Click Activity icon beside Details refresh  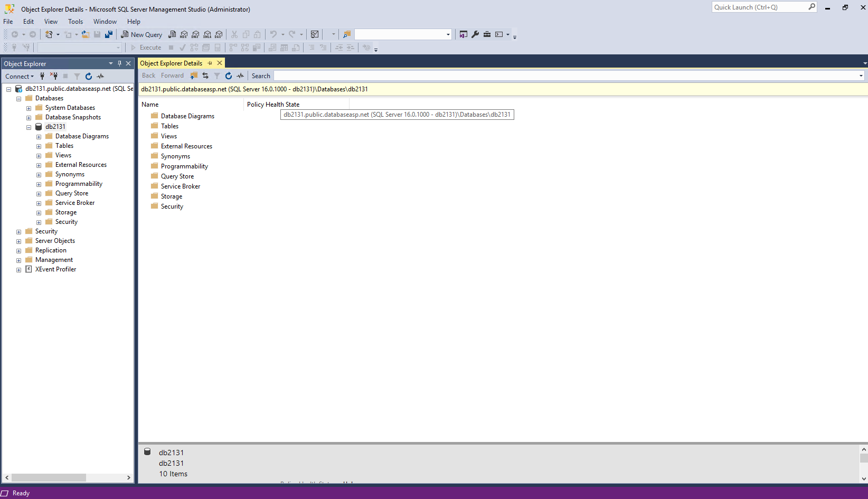(x=240, y=76)
